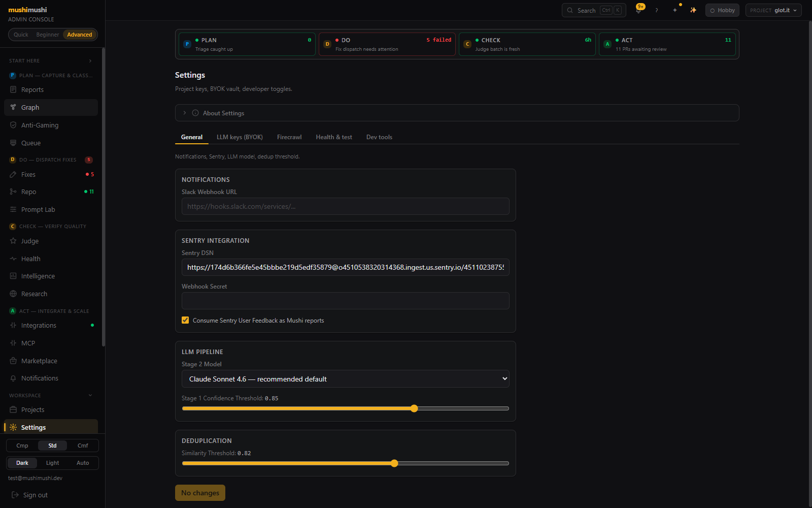The image size is (812, 508).
Task: Open Health in the sidebar
Action: (x=51, y=259)
